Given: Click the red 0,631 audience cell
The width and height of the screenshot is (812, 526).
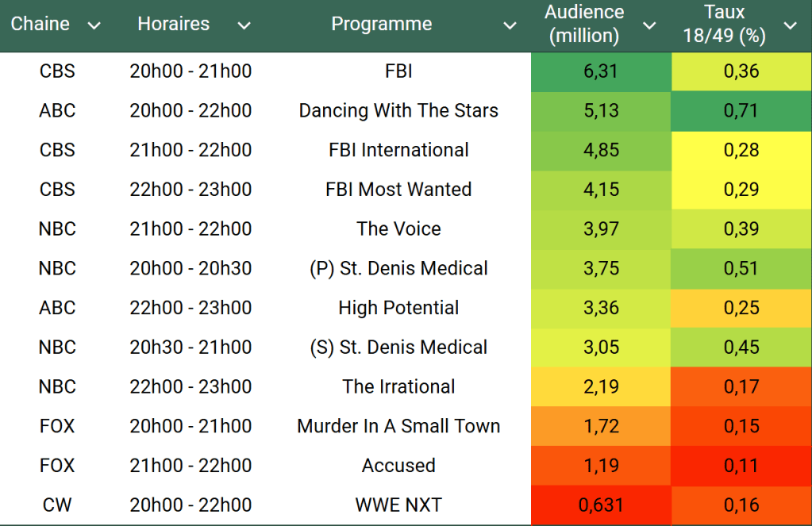Looking at the screenshot, I should click(601, 505).
